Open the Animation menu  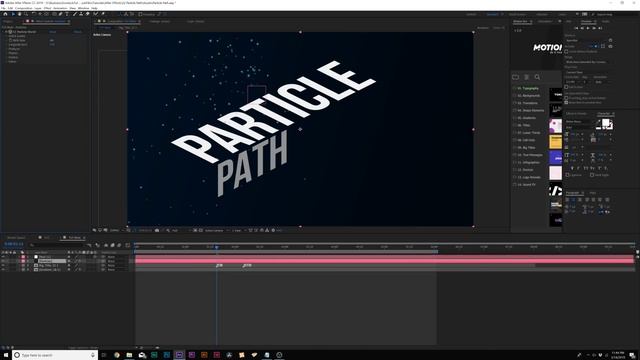(60, 8)
